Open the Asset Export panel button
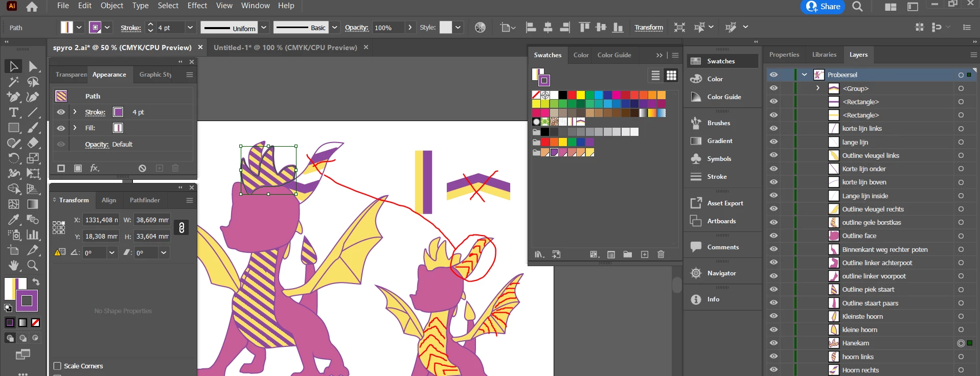 pyautogui.click(x=722, y=203)
